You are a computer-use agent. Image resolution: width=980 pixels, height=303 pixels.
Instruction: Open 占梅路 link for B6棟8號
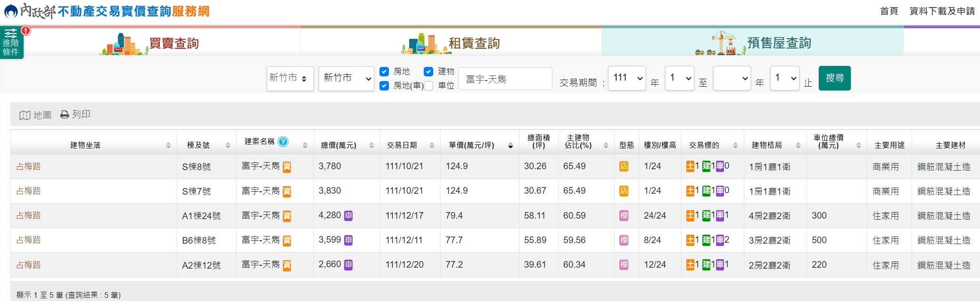tap(28, 240)
